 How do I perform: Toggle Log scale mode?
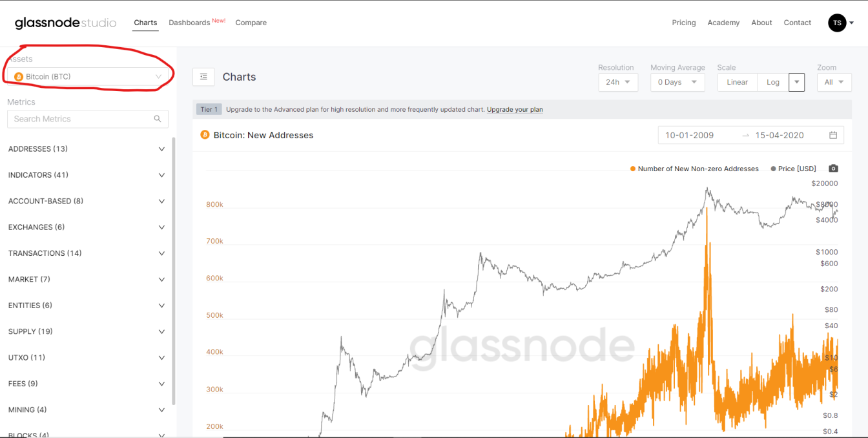pos(773,82)
